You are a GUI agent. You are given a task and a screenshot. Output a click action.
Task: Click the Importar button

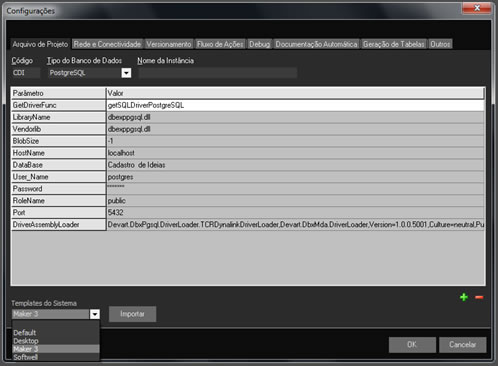tap(132, 314)
